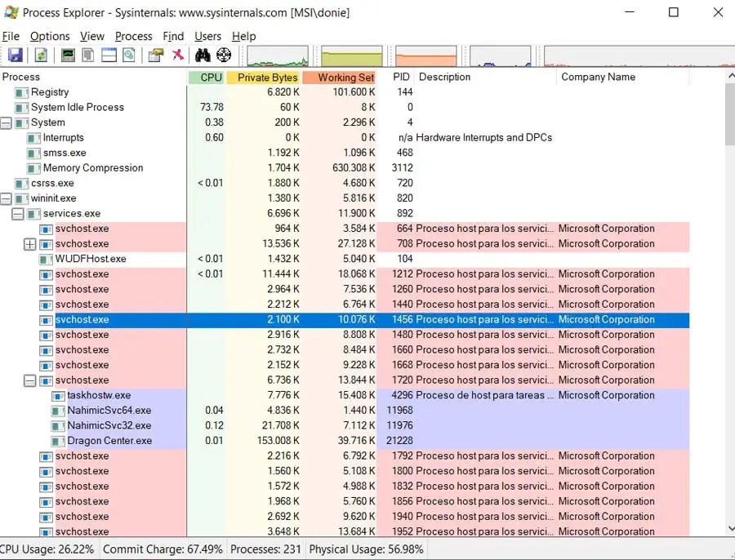
Task: Click the 'Commit Charge: 67.49%' status entry
Action: click(163, 549)
